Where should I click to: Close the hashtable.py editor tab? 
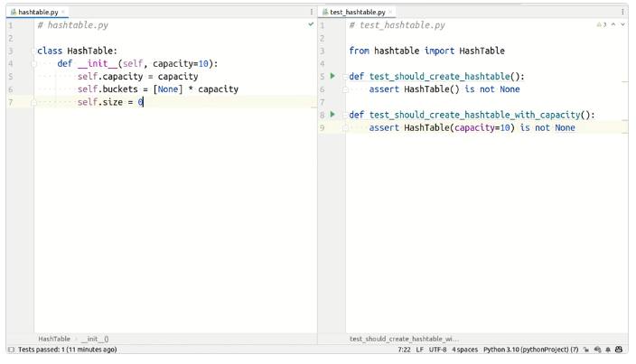[x=63, y=12]
